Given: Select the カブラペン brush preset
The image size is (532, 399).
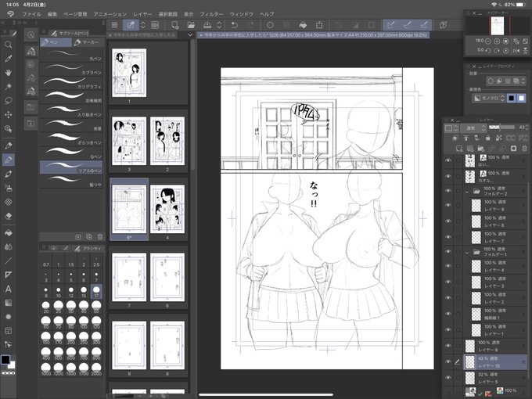Looking at the screenshot, I should click(x=71, y=69).
